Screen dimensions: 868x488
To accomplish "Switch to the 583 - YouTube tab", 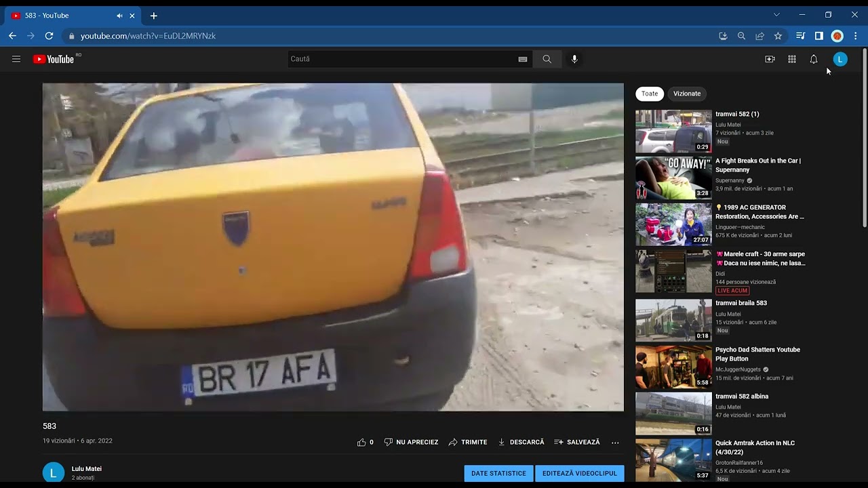I will (73, 16).
